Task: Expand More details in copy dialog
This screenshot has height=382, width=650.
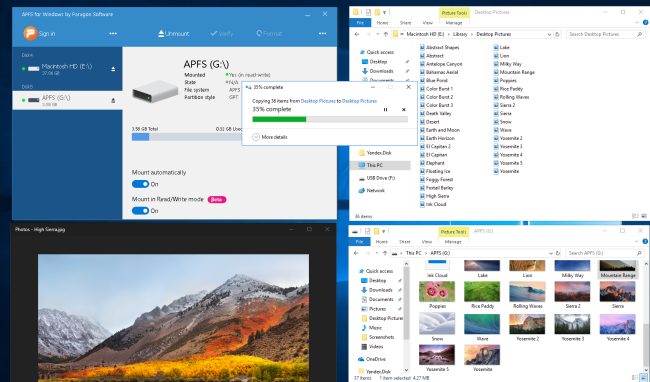Action: click(x=270, y=137)
